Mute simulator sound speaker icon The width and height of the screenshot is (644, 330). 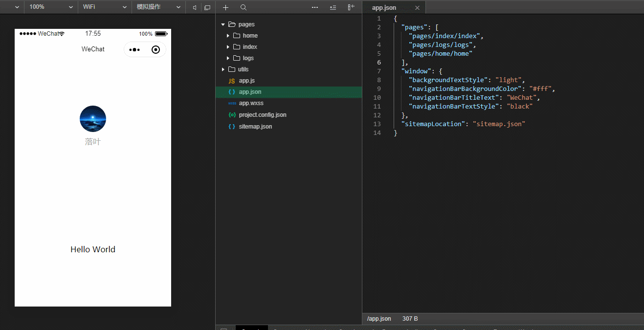click(195, 7)
